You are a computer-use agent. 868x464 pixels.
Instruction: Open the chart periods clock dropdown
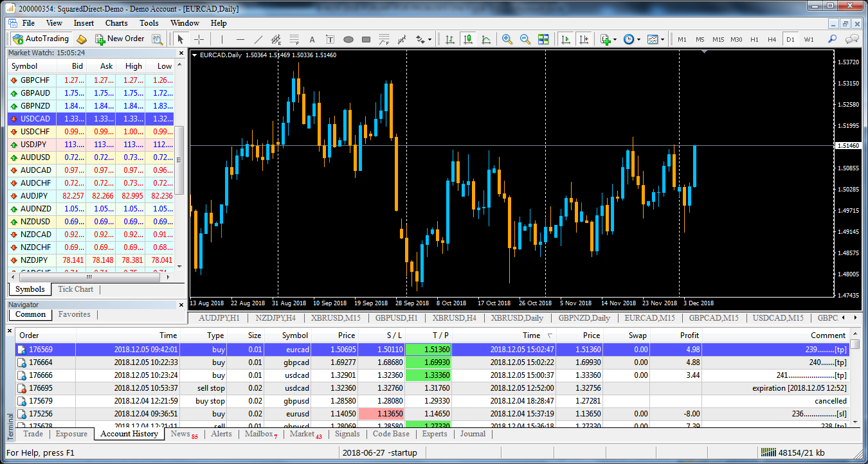click(x=631, y=39)
